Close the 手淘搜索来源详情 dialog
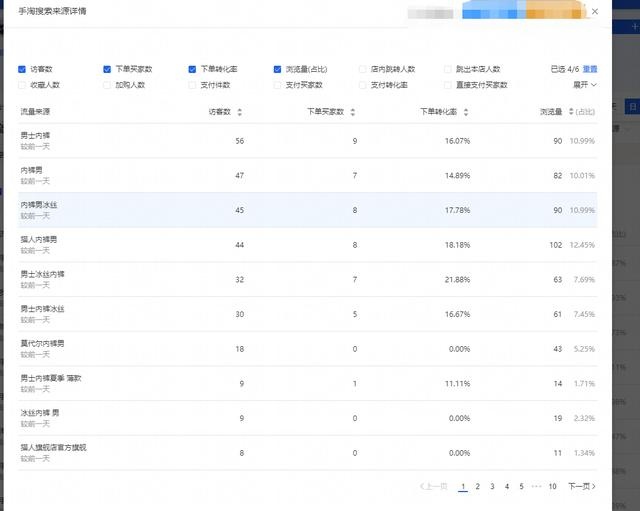Viewport: 640px width, 511px height. 595,11
